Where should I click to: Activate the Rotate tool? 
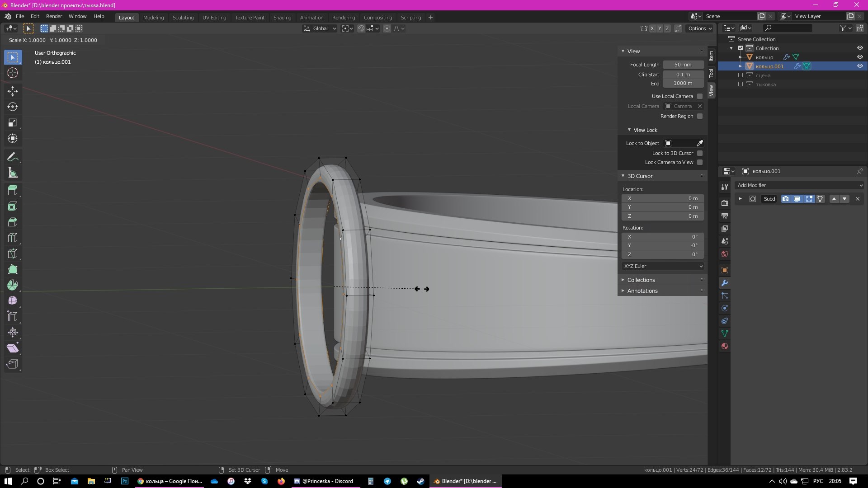(13, 107)
